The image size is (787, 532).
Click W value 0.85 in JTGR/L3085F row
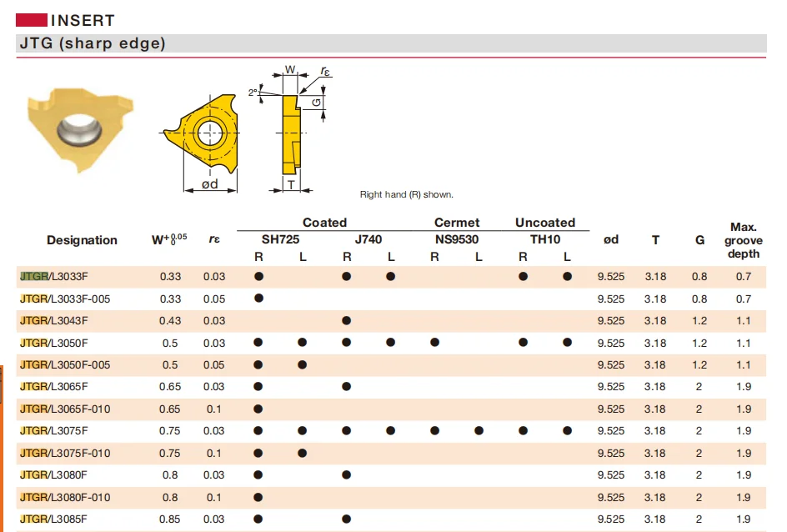coord(170,519)
